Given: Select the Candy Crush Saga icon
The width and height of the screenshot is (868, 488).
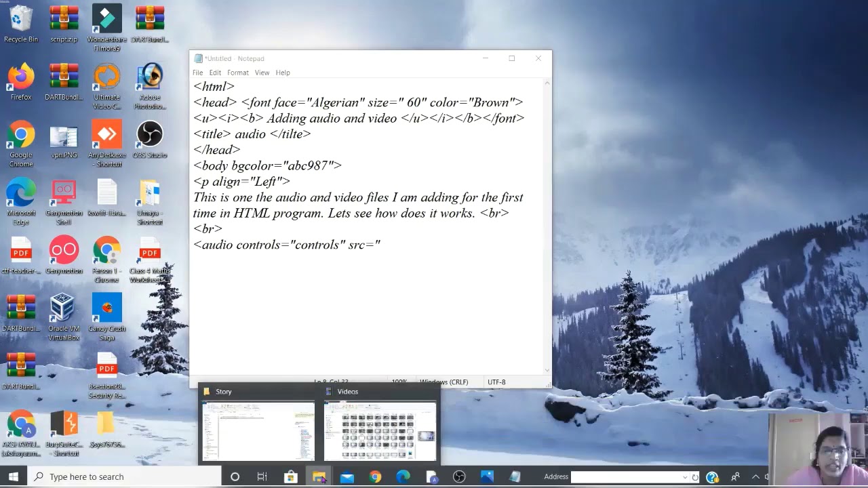Looking at the screenshot, I should click(106, 317).
